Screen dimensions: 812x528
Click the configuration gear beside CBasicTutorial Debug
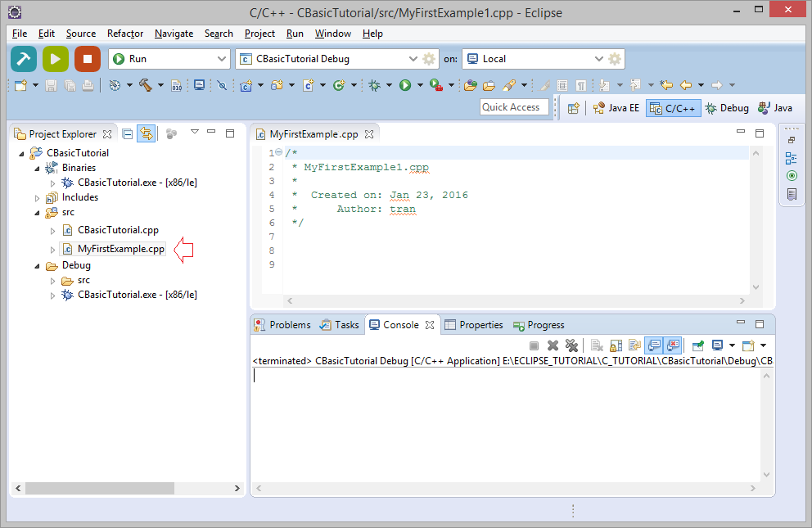[x=429, y=59]
